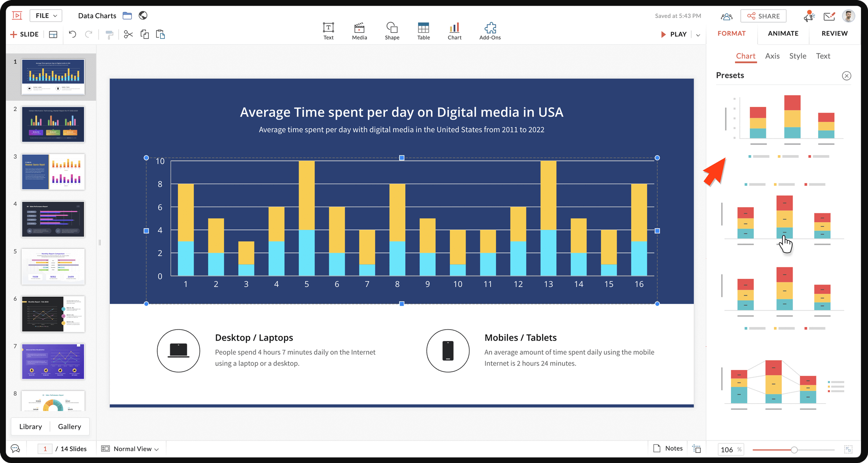Viewport: 868px width, 463px height.
Task: Click the Media insert icon
Action: tap(359, 31)
